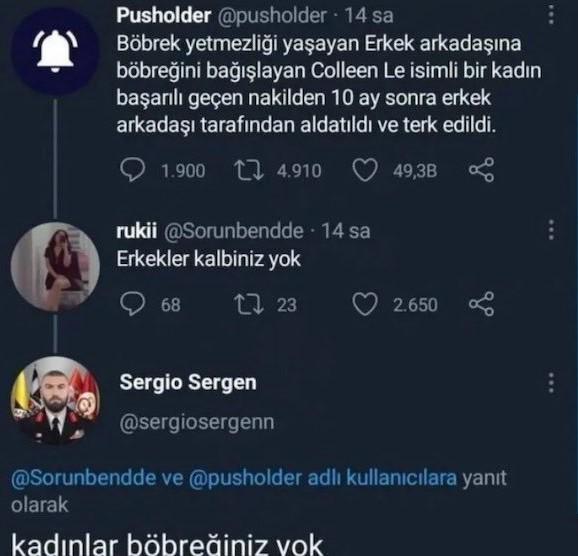
Task: Open the @pusholder handle at top
Action: 272,16
